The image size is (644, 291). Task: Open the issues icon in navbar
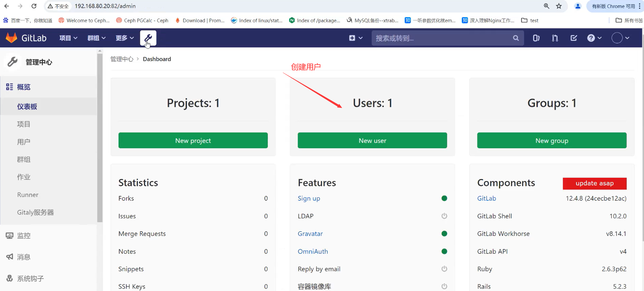click(536, 38)
